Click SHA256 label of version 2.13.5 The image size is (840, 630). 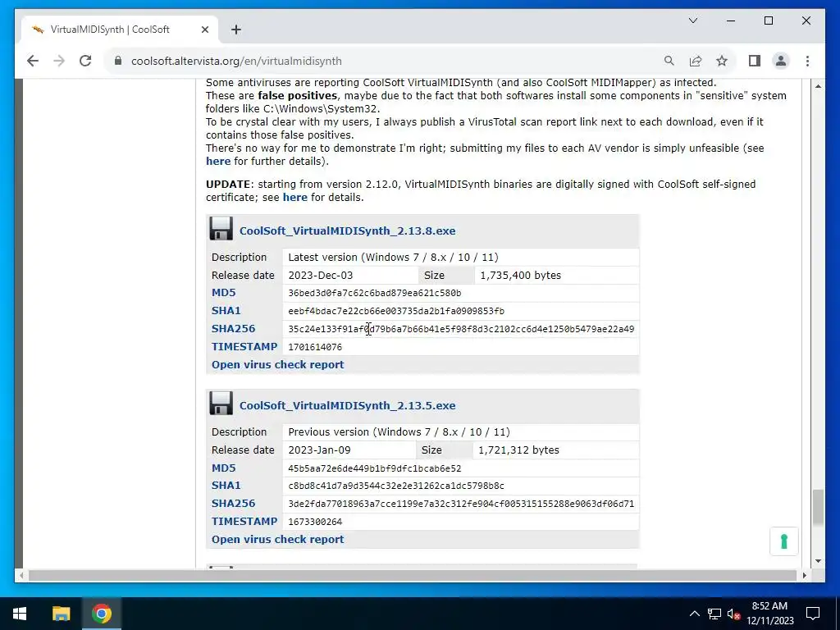tap(233, 504)
